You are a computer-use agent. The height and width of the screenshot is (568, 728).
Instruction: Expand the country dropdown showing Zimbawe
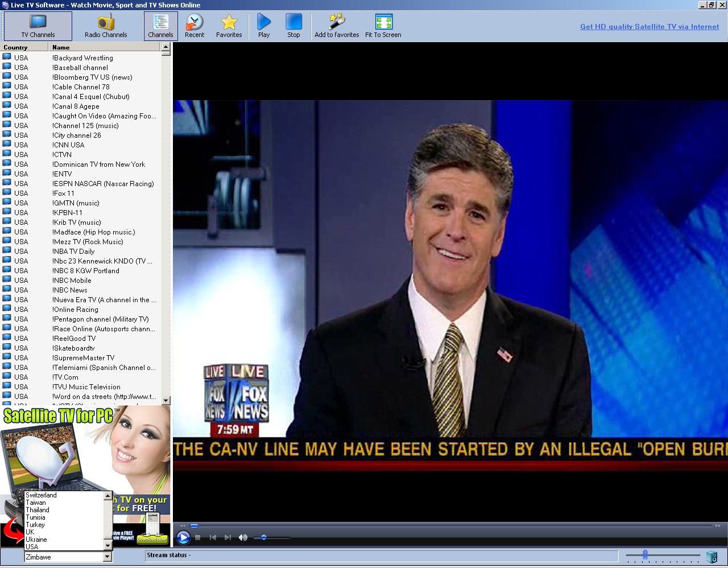[x=107, y=557]
